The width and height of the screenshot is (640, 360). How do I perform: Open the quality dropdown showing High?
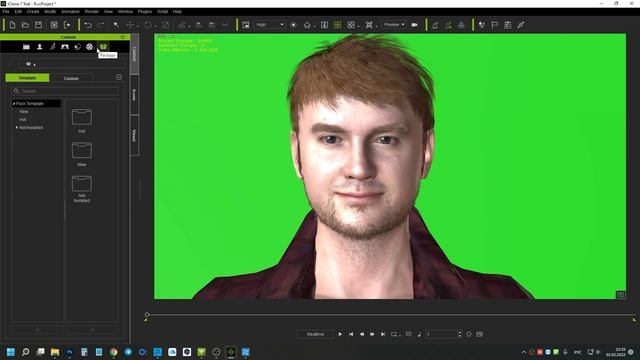coord(270,25)
